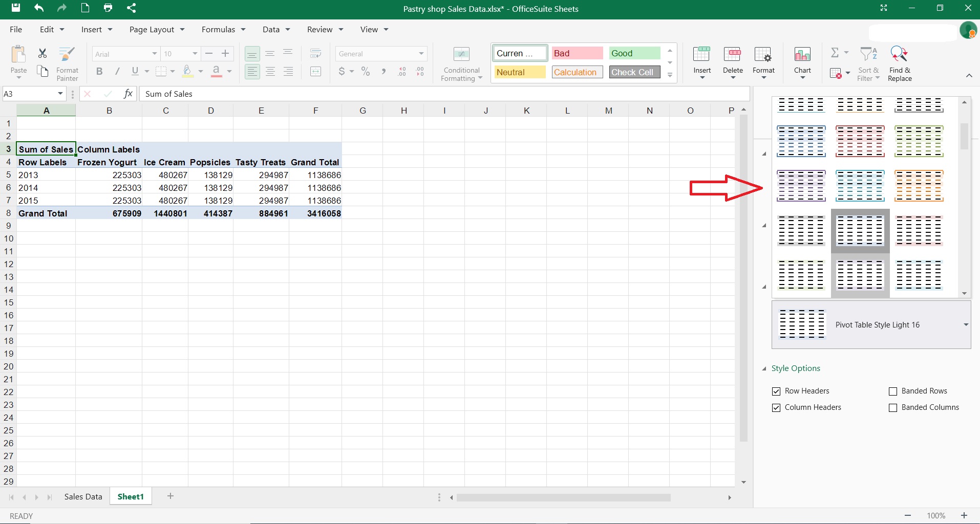Viewport: 980px width, 524px height.
Task: Open the Pivot Table Style Light 16 dropdown
Action: (x=966, y=324)
